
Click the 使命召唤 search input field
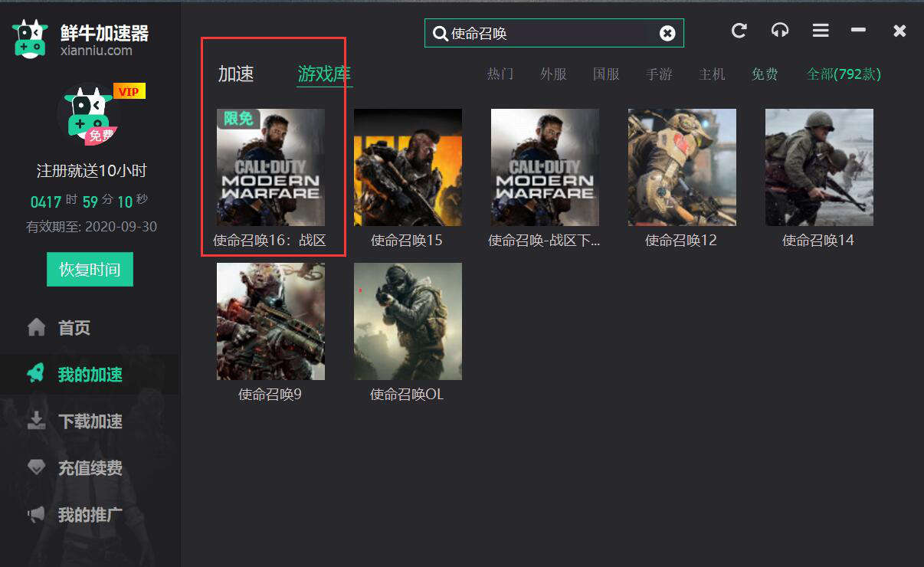552,34
